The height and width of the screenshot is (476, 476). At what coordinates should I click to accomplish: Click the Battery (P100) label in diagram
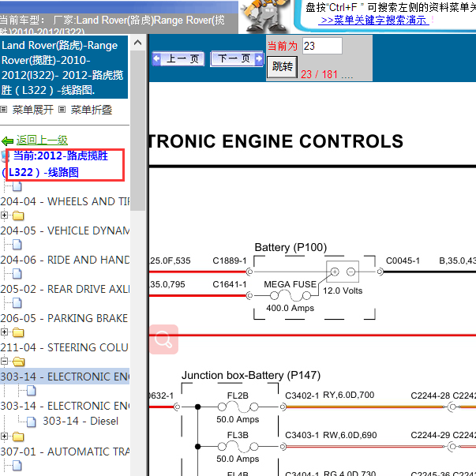coord(290,247)
